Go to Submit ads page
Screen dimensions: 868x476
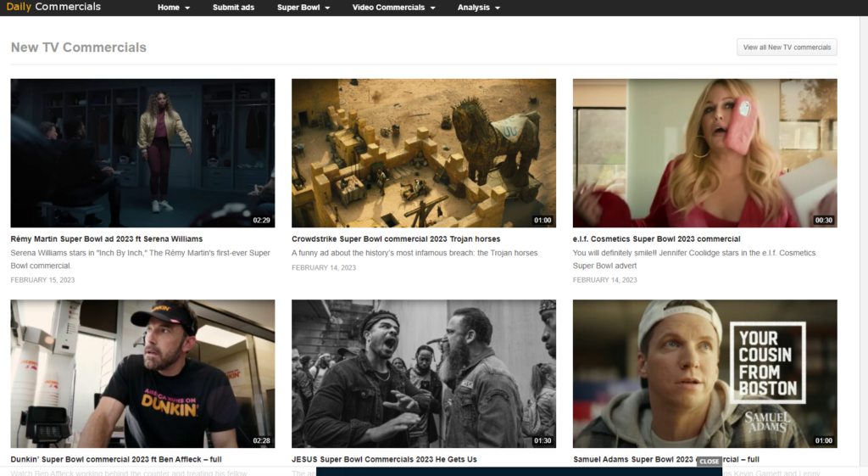(233, 7)
